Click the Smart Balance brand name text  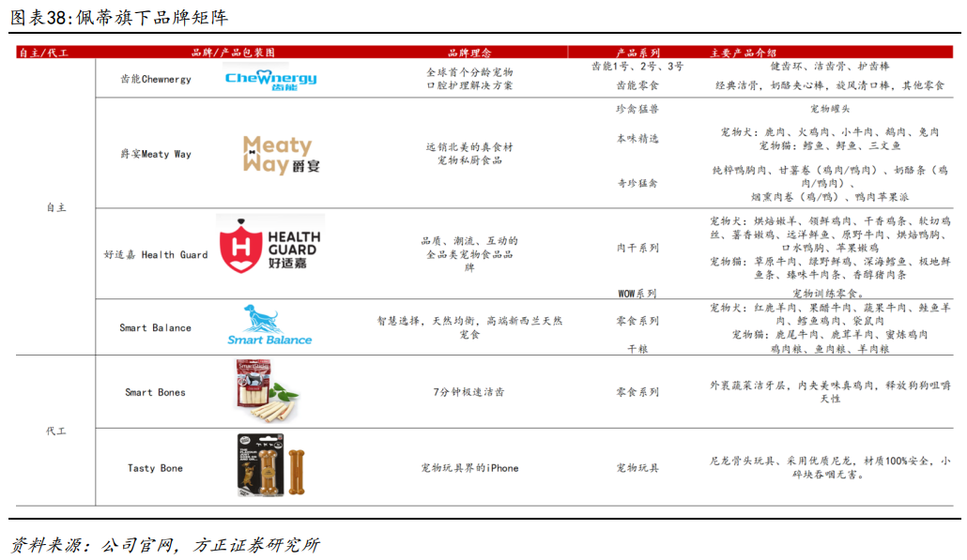pos(156,327)
